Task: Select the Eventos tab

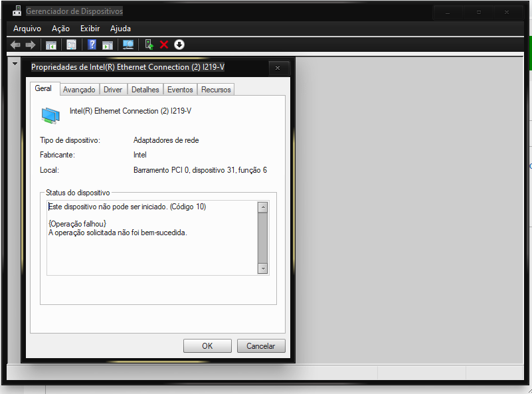Action: [x=180, y=90]
